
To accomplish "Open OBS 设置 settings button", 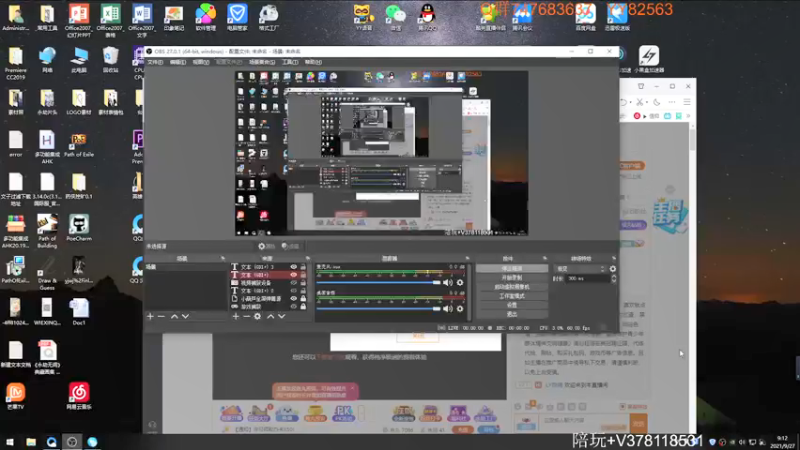I will [x=512, y=305].
